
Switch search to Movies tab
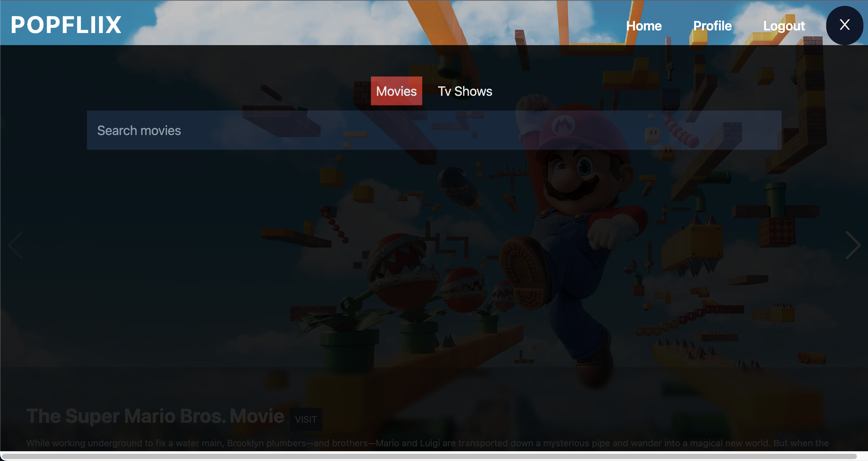pos(396,91)
